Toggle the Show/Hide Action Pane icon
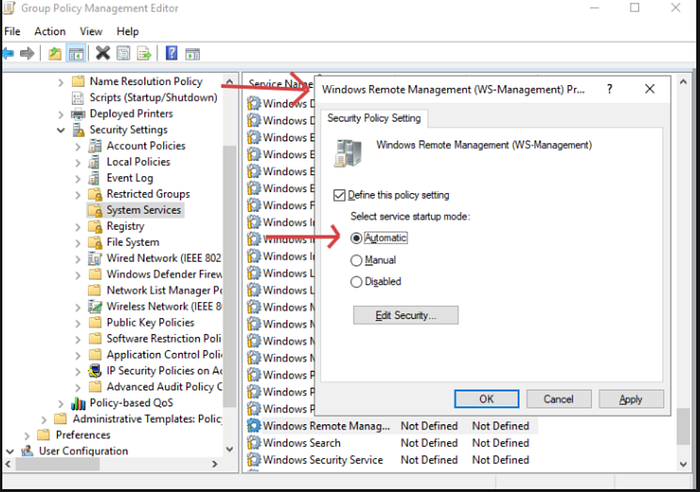The image size is (700, 492). pos(192,54)
